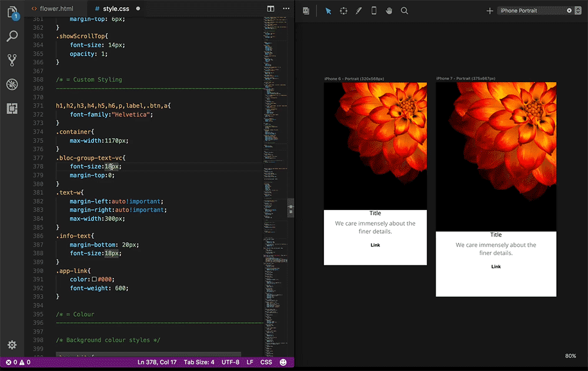Image resolution: width=588 pixels, height=371 pixels.
Task: Click the iPhone 6 Portrait preview flower image
Action: [375, 146]
